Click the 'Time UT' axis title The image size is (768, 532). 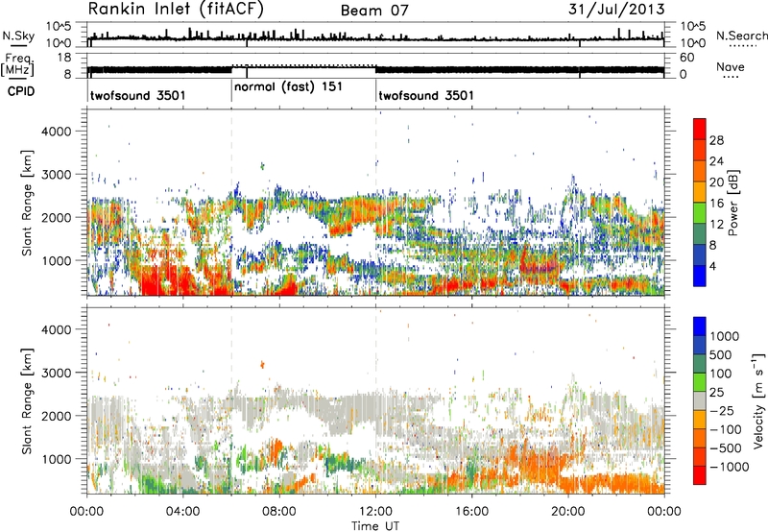pyautogui.click(x=375, y=526)
